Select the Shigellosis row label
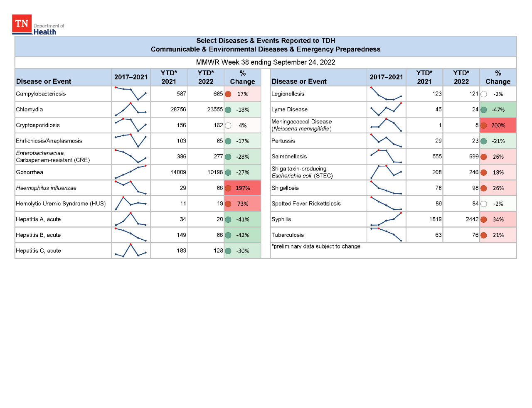532x408 pixels. [285, 188]
